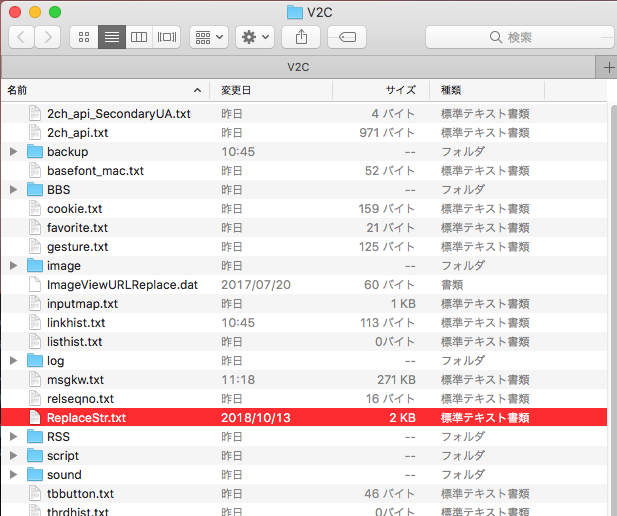
Task: Expand the sound folder
Action: [13, 474]
